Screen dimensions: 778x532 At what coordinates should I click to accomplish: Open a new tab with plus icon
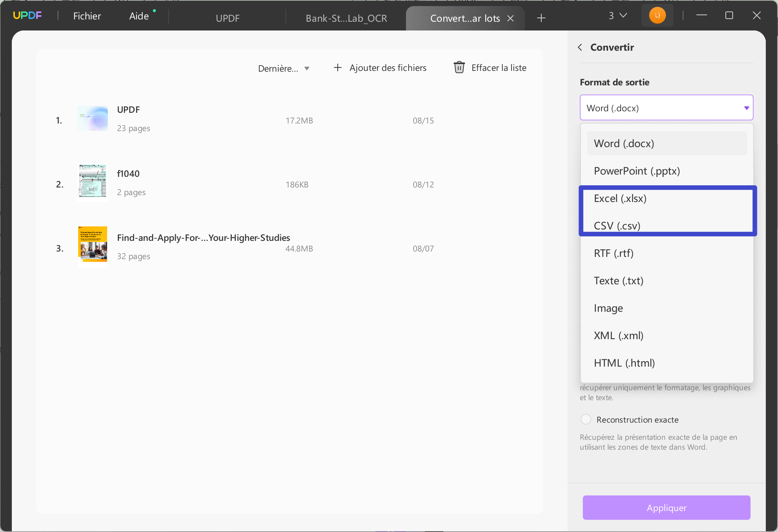pyautogui.click(x=541, y=18)
